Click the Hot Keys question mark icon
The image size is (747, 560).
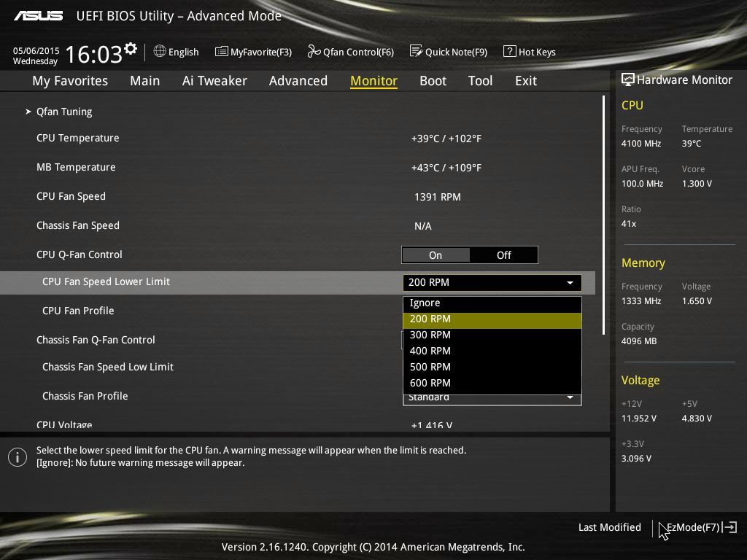(x=509, y=51)
